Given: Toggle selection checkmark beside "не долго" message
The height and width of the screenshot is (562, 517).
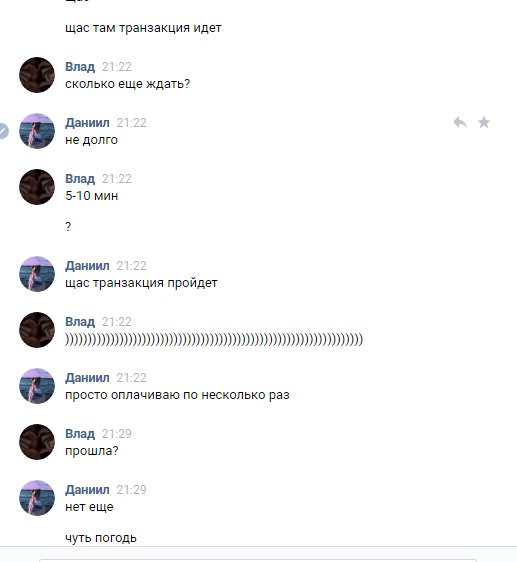Looking at the screenshot, I should coord(3,131).
